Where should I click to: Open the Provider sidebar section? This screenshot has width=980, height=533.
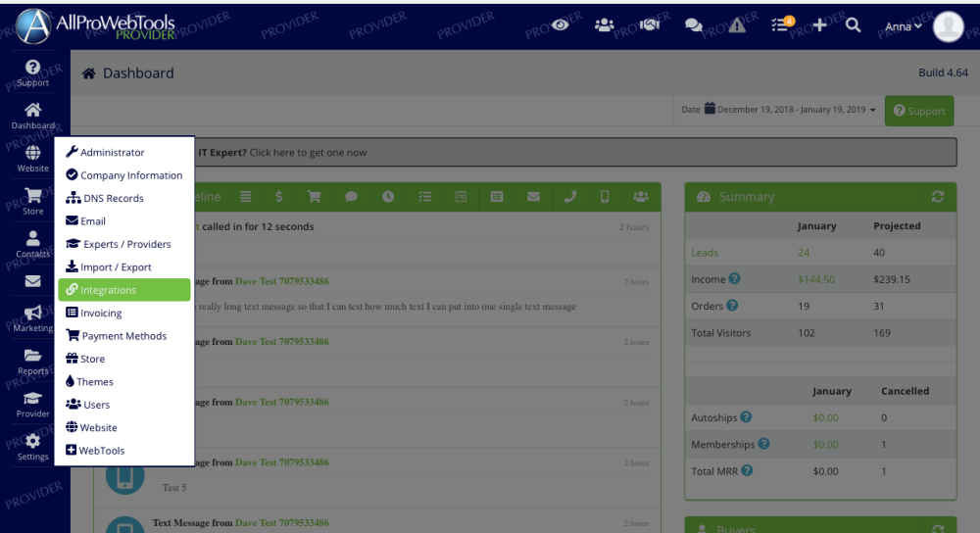pos(32,405)
